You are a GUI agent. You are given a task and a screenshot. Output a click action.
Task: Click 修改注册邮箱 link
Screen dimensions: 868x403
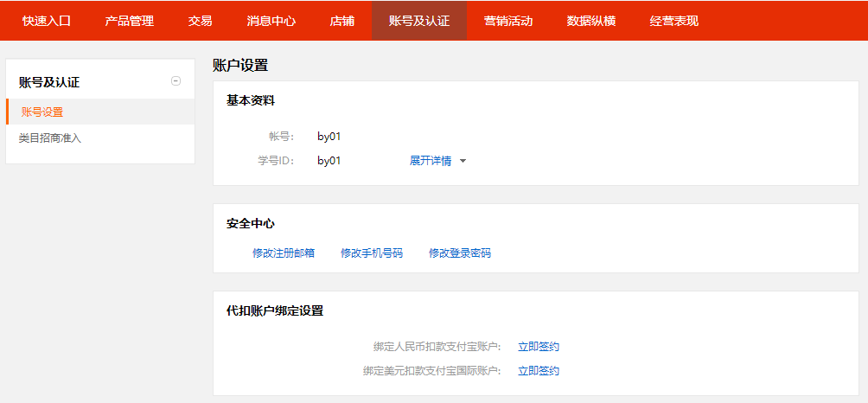[284, 253]
